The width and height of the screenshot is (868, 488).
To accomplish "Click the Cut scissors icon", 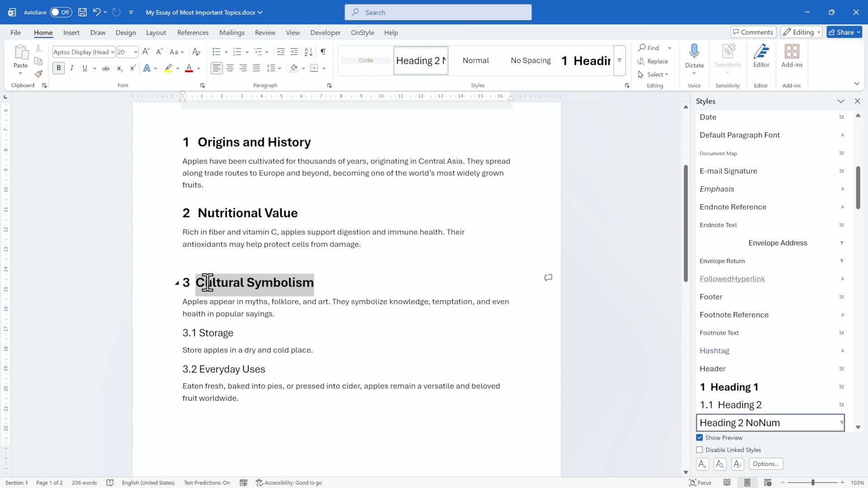I will tap(38, 48).
